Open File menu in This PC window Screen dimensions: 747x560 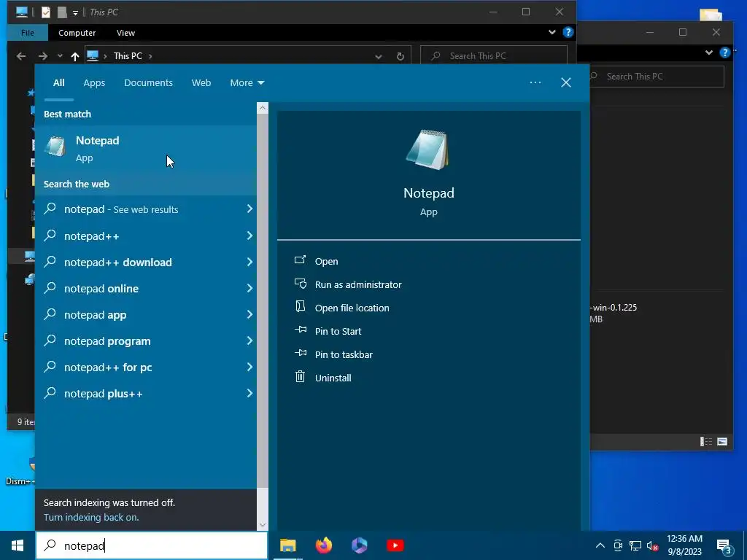[x=28, y=33]
